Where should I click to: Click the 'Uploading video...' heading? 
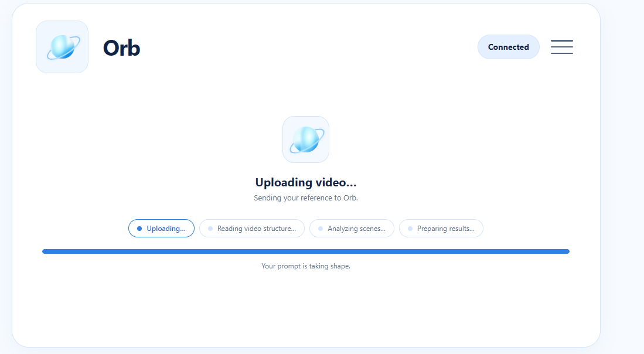pyautogui.click(x=306, y=182)
